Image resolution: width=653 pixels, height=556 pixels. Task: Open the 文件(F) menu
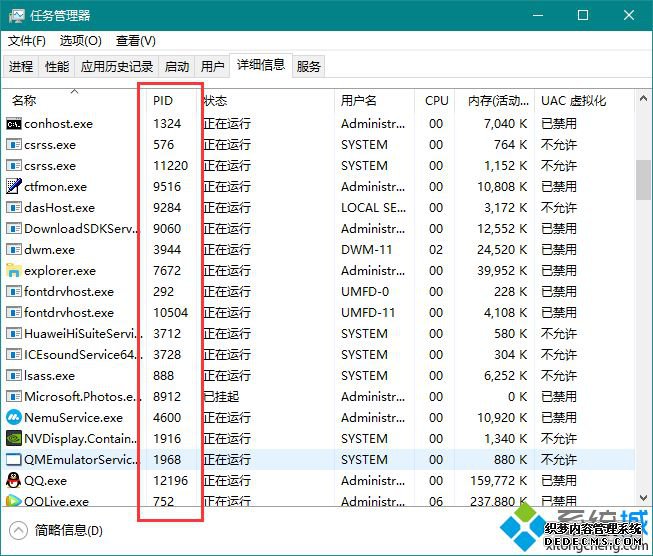tap(27, 41)
